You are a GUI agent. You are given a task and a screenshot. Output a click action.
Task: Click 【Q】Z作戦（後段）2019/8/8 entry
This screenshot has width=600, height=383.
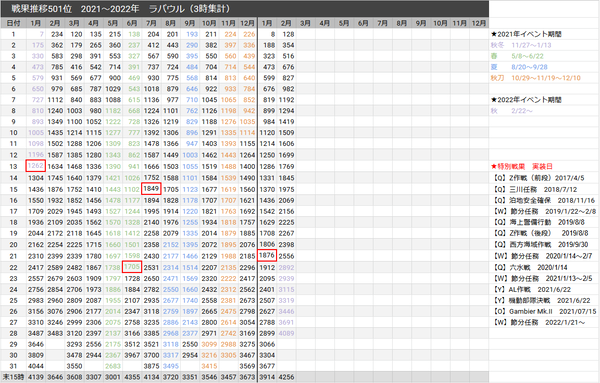(x=540, y=233)
